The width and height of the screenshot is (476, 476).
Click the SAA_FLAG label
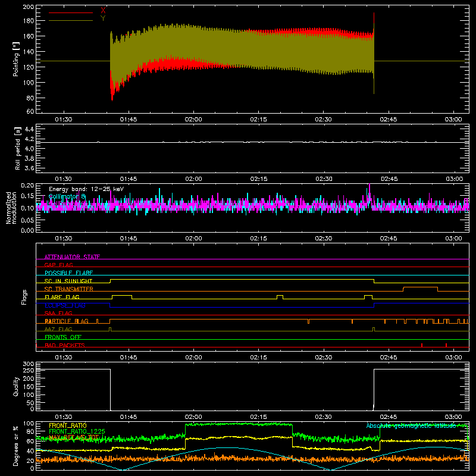58,313
